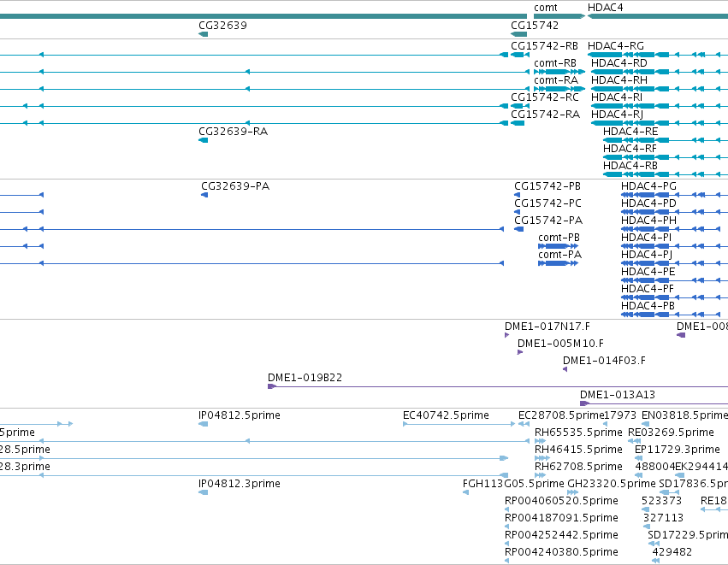Select the HDAC4-RB transcript label
The width and height of the screenshot is (728, 565).
[x=630, y=166]
